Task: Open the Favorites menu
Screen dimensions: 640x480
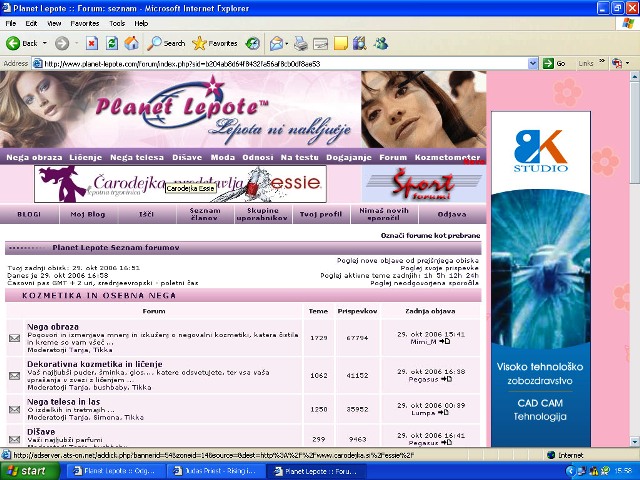Action: coord(85,23)
